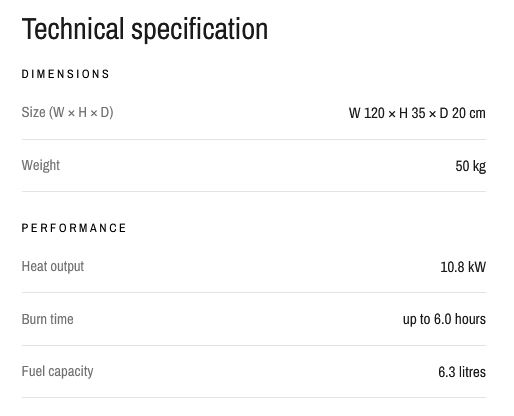Click the word Technical in the title
This screenshot has height=416, width=514.
(x=73, y=29)
